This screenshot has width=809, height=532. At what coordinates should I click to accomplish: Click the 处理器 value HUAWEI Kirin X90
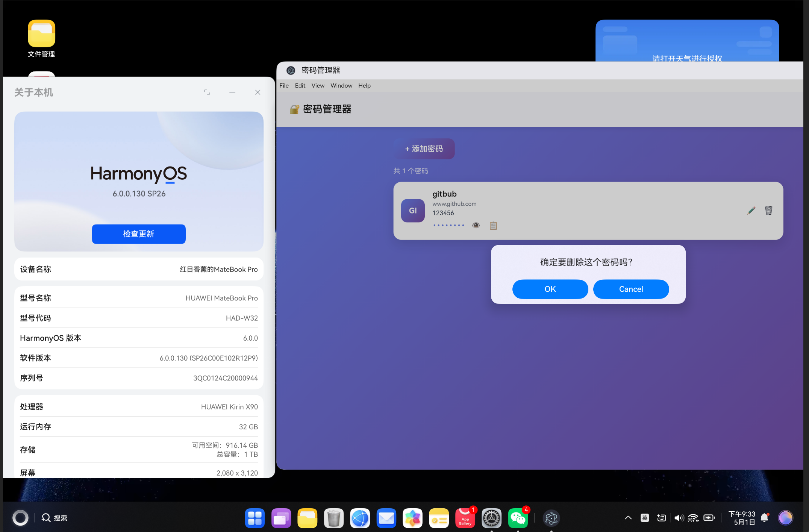(229, 407)
